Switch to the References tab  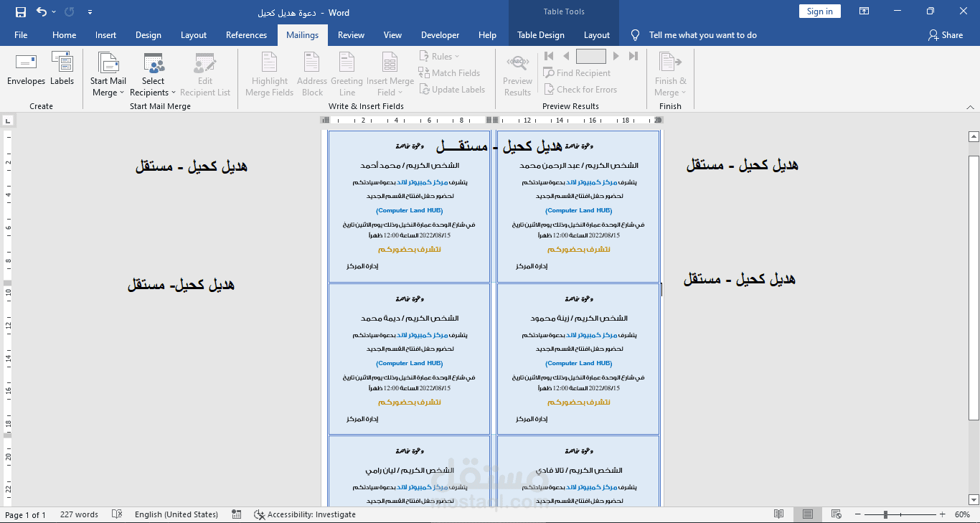[246, 34]
